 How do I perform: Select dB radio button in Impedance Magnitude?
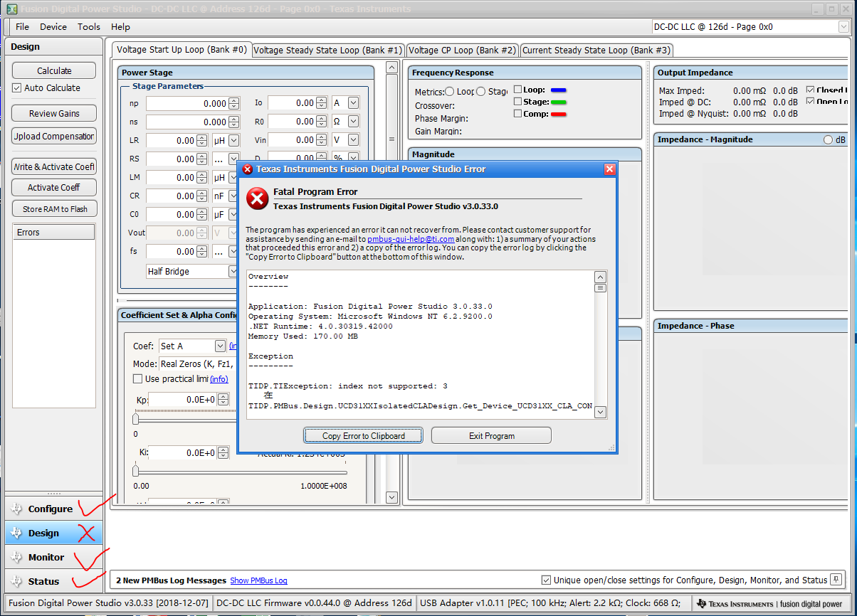pyautogui.click(x=828, y=140)
